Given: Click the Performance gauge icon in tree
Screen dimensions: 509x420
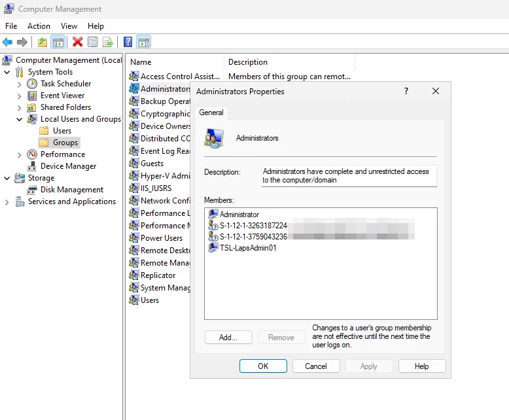Looking at the screenshot, I should pyautogui.click(x=32, y=154).
